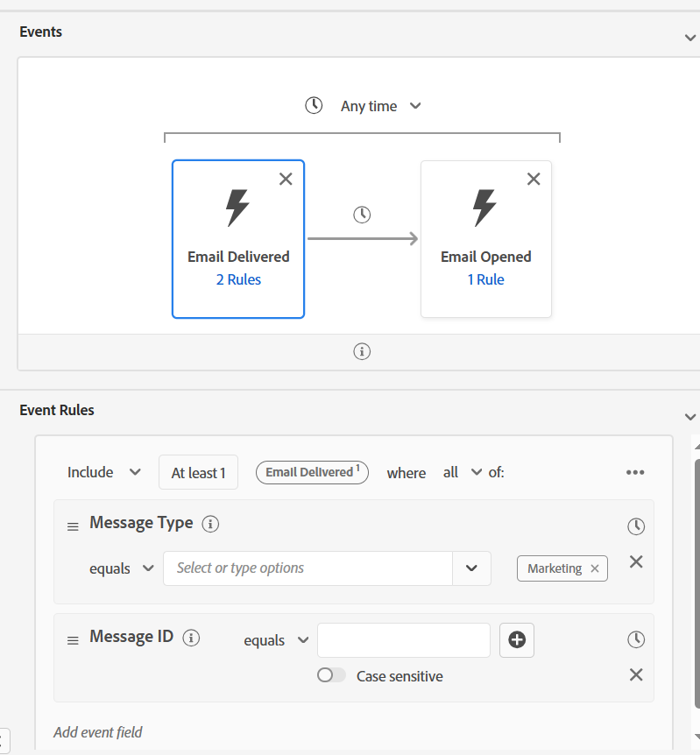This screenshot has height=755, width=700.
Task: Open the time constraint clock for Message ID
Action: pos(636,640)
